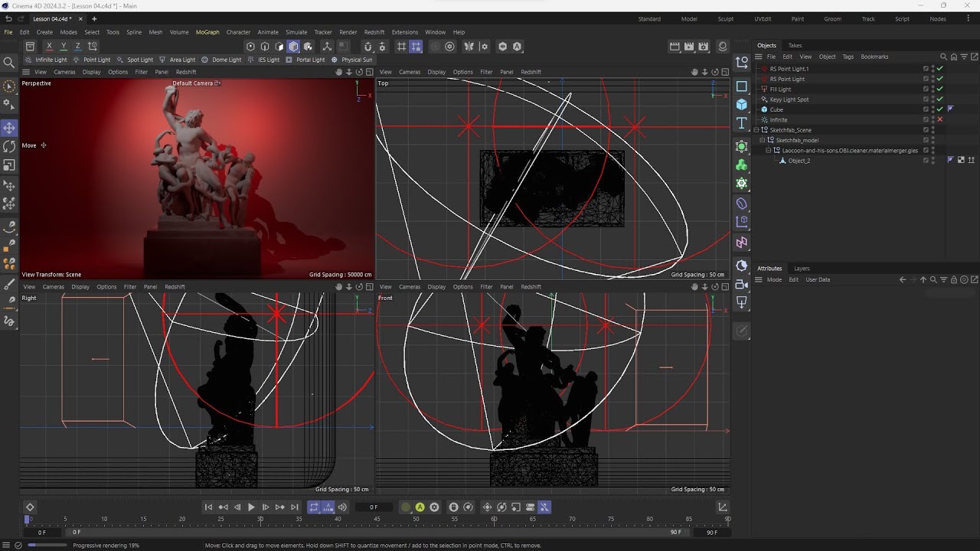Switch to the Takes tab
This screenshot has height=551, width=980.
click(x=795, y=45)
